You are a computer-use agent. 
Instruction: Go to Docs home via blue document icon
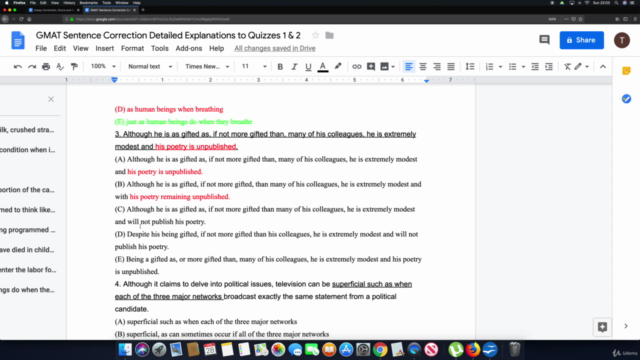click(x=18, y=40)
